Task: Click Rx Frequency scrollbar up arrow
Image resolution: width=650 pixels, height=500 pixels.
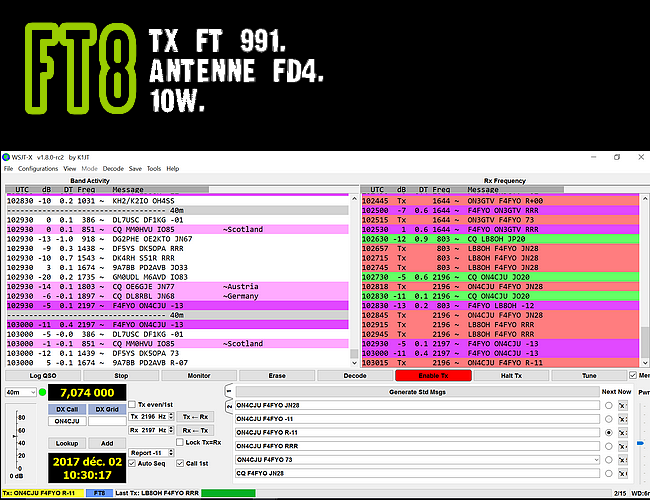Action: click(645, 199)
